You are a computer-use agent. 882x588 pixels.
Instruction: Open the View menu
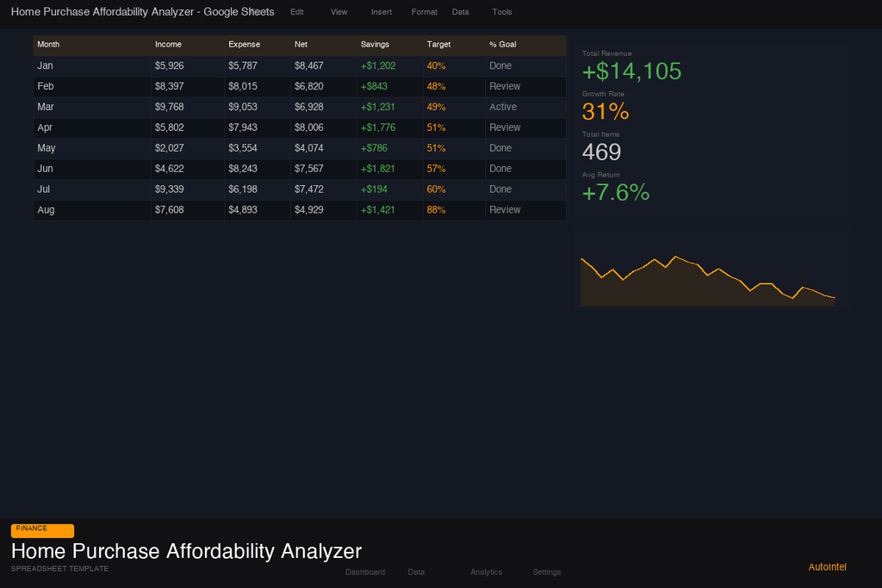coord(339,12)
